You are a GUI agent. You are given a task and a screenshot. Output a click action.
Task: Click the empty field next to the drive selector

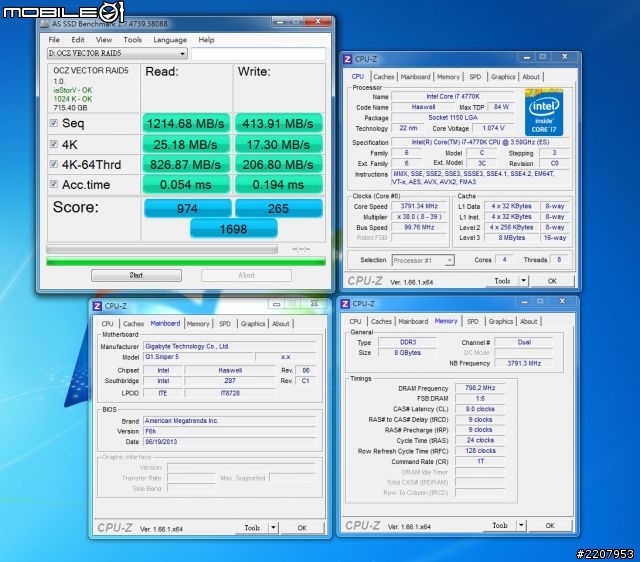(258, 53)
